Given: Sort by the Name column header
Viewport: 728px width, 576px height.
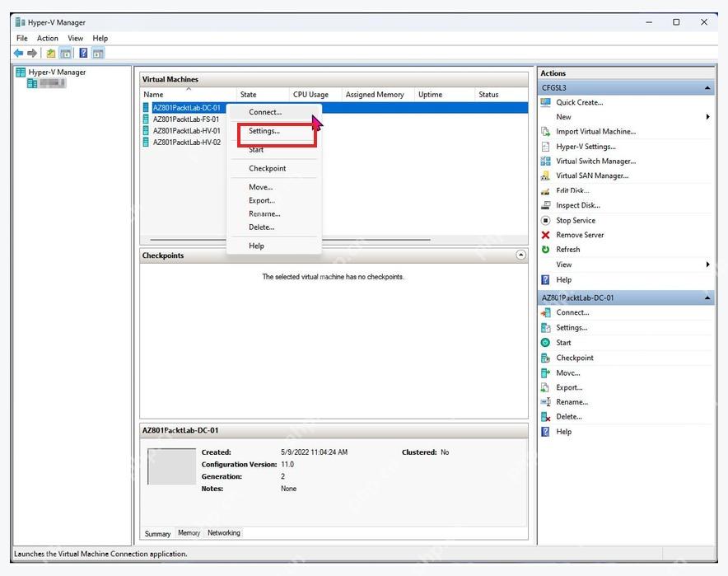Looking at the screenshot, I should click(x=189, y=94).
